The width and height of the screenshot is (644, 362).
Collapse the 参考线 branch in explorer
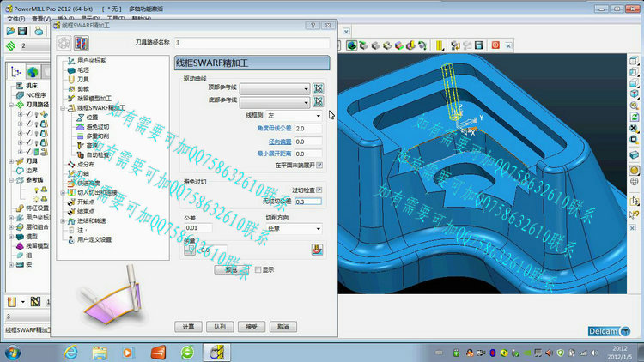click(x=11, y=180)
